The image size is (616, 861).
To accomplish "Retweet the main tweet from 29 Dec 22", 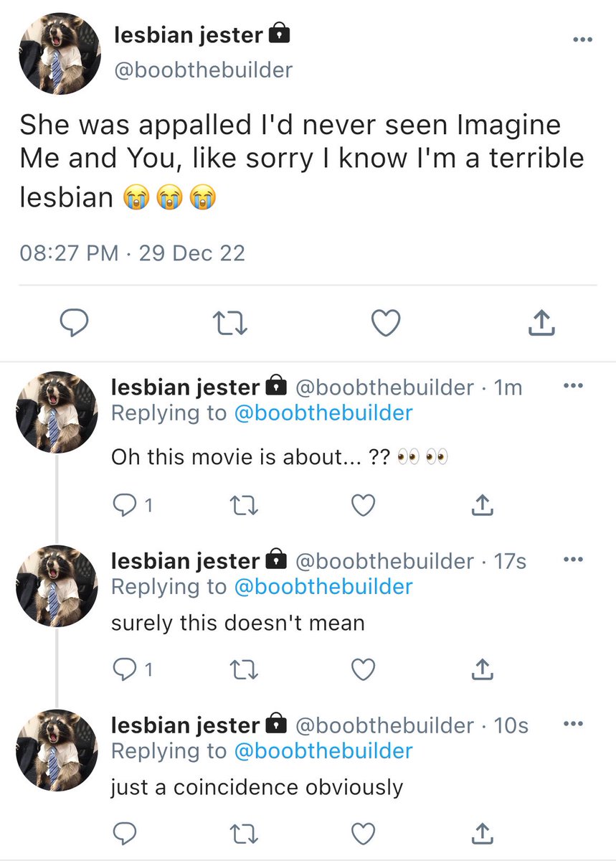I will [x=231, y=324].
